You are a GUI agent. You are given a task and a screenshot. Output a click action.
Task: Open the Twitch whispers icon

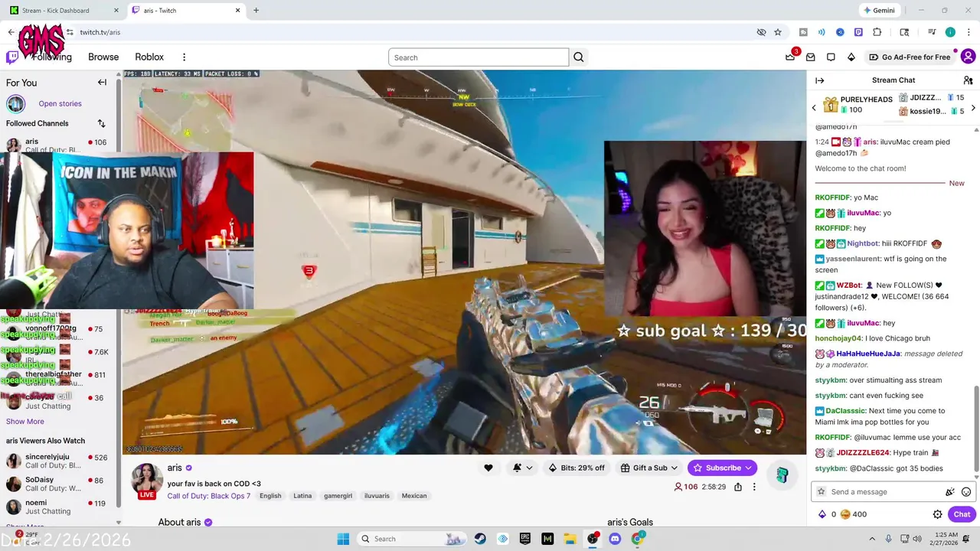coord(831,57)
